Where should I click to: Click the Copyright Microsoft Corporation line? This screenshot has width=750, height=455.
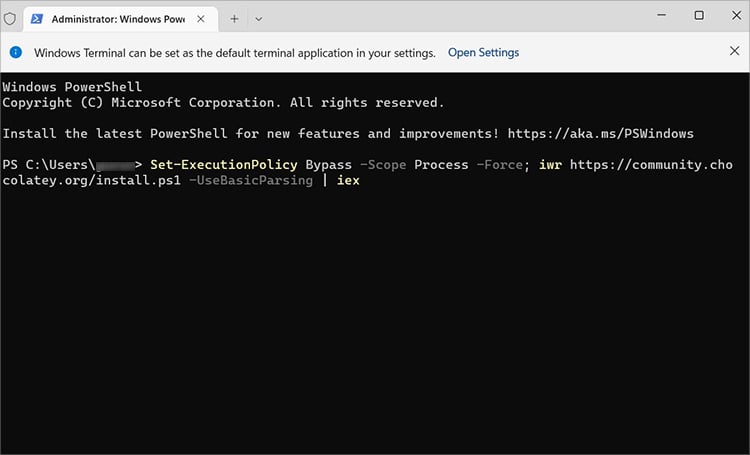coord(223,102)
